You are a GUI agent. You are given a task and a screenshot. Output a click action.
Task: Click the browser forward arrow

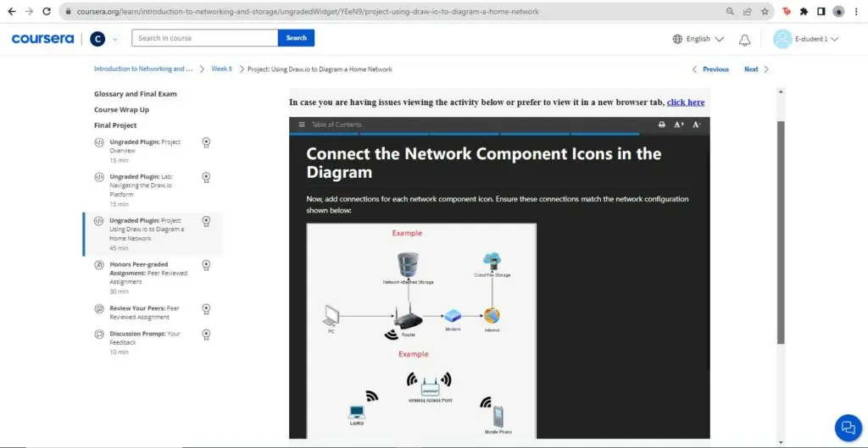click(30, 11)
